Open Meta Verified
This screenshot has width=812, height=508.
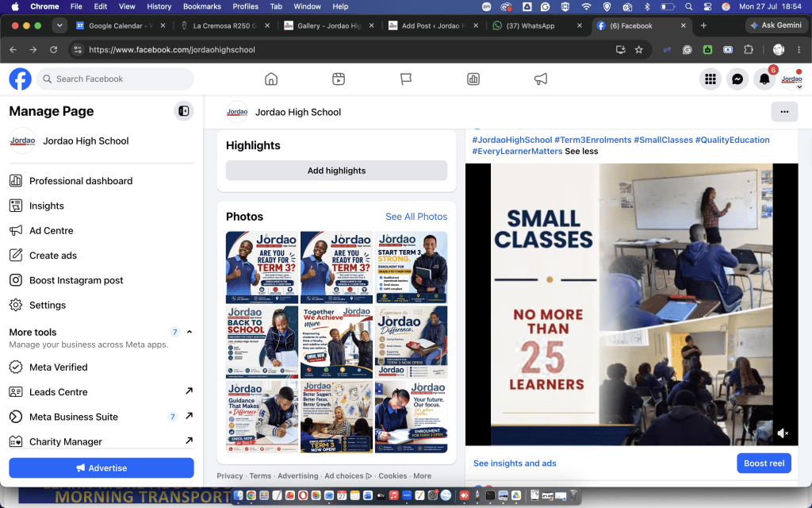[101, 367]
